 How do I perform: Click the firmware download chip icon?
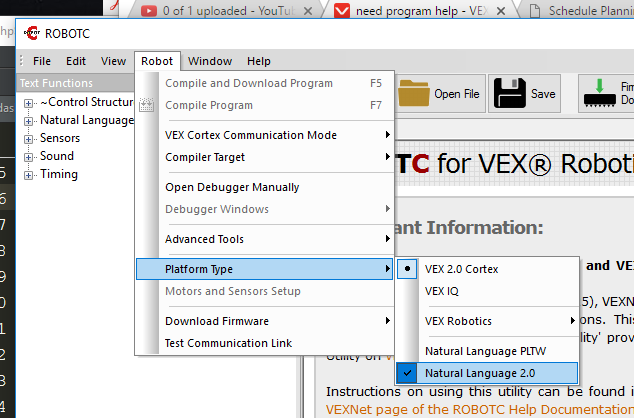tap(600, 94)
